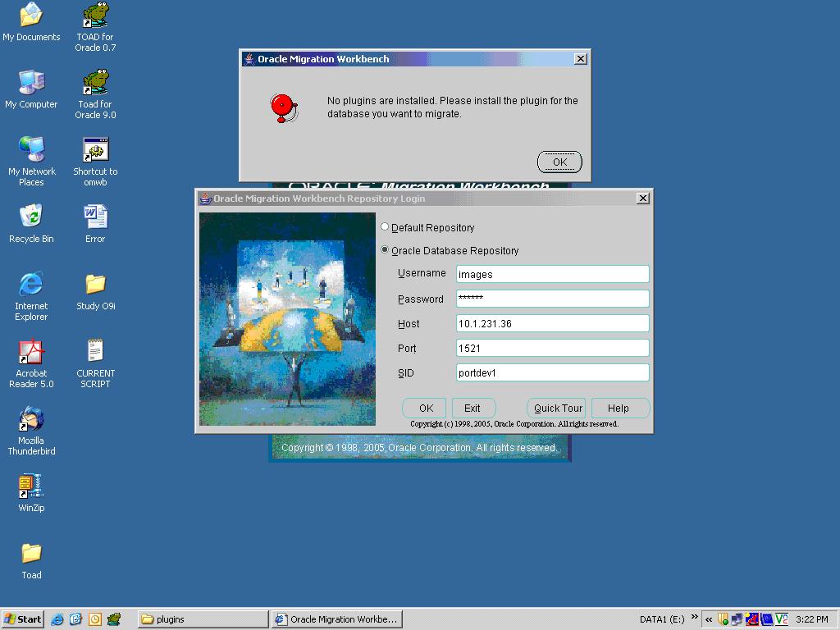Click the Toad frog Quick Launch icon
The image size is (840, 630).
(113, 619)
